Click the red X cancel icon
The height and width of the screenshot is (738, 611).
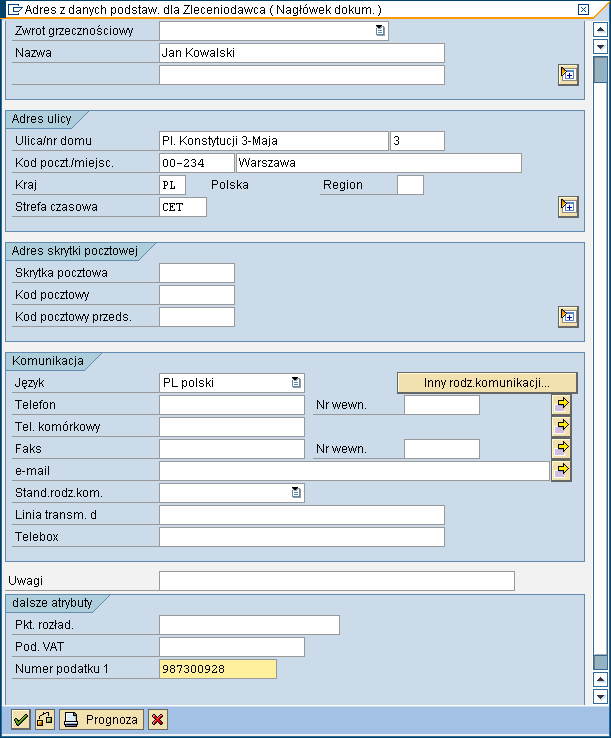(x=158, y=719)
